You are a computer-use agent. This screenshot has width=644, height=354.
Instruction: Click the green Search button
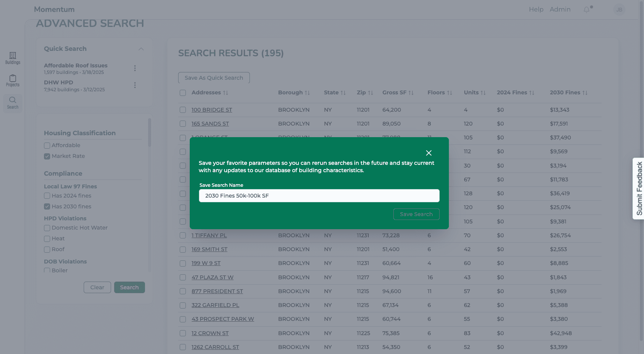[x=129, y=287]
